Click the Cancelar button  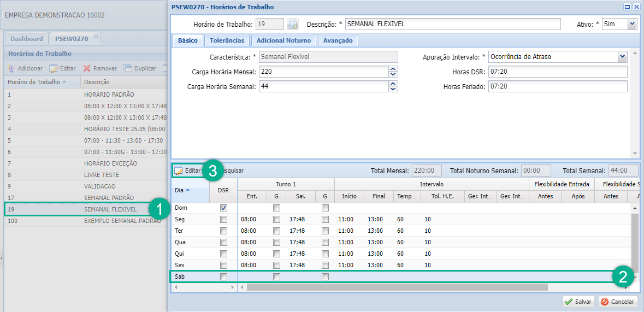(x=618, y=302)
